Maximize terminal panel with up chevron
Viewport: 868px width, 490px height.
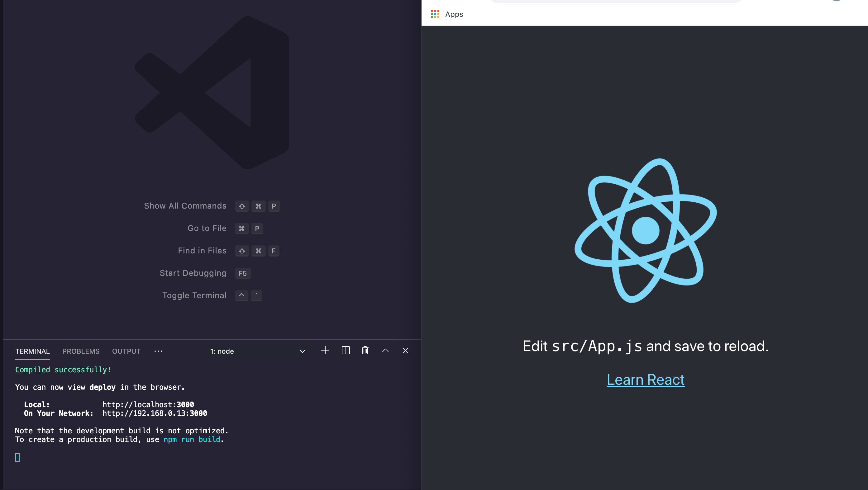pos(385,351)
